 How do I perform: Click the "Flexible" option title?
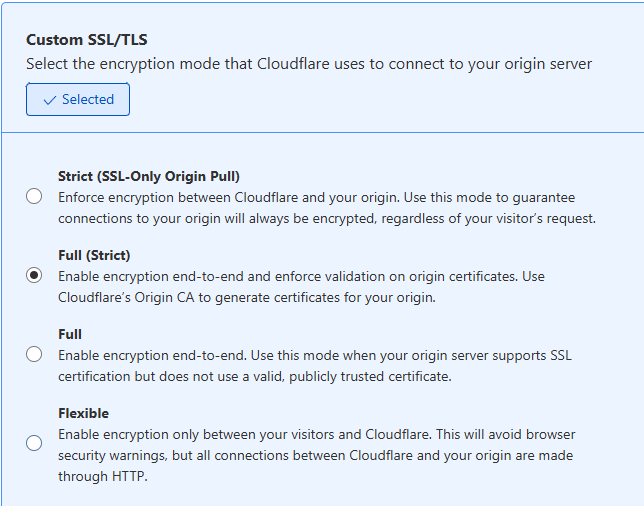(x=83, y=413)
